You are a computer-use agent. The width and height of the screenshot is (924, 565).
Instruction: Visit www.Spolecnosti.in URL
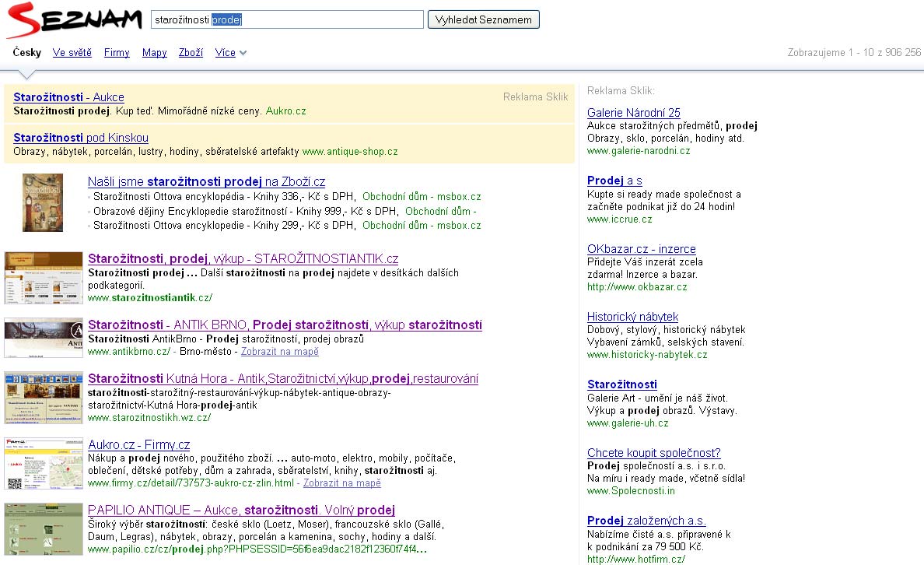click(x=631, y=491)
